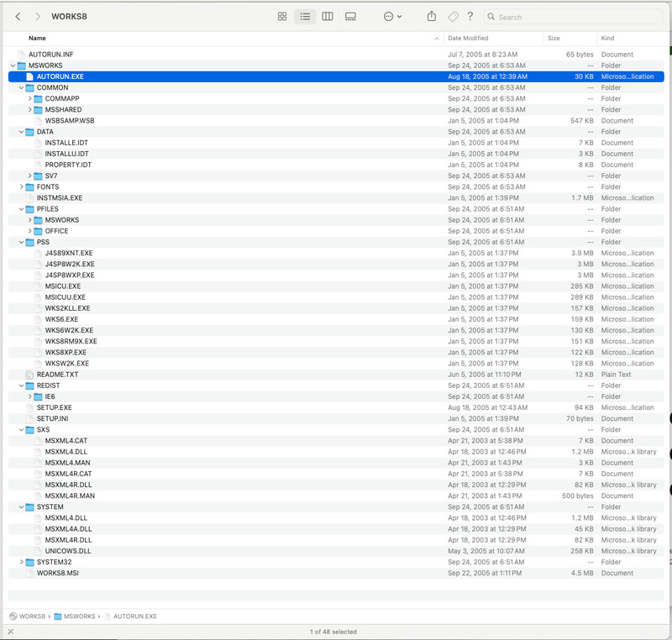672x640 pixels.
Task: Click the PFILES folder icon
Action: point(29,209)
